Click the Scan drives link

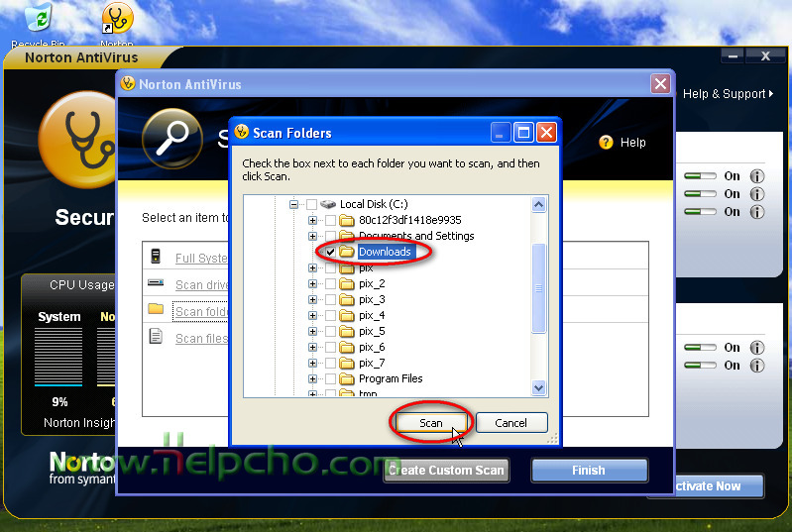pos(201,284)
